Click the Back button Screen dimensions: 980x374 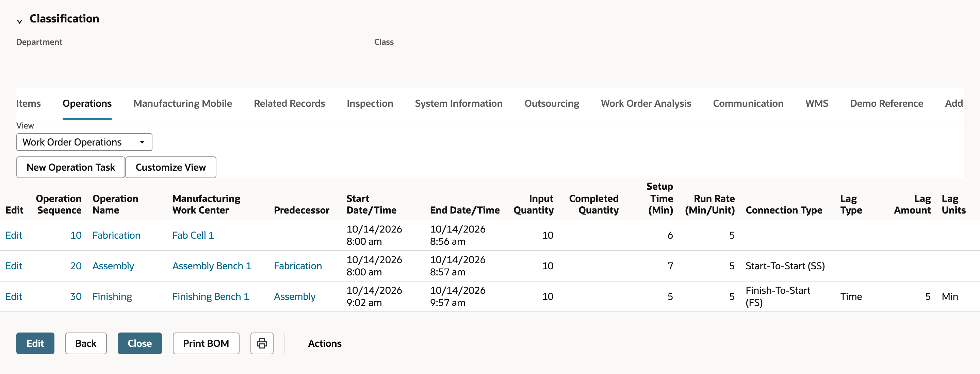pos(86,343)
